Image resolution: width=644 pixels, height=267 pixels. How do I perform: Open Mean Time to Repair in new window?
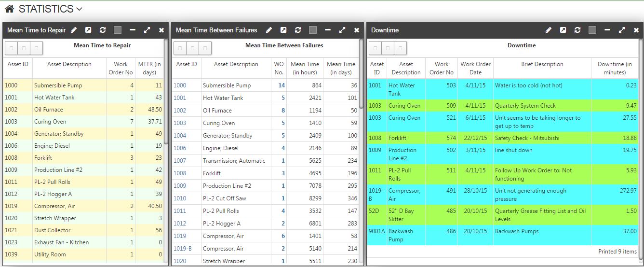pos(88,30)
